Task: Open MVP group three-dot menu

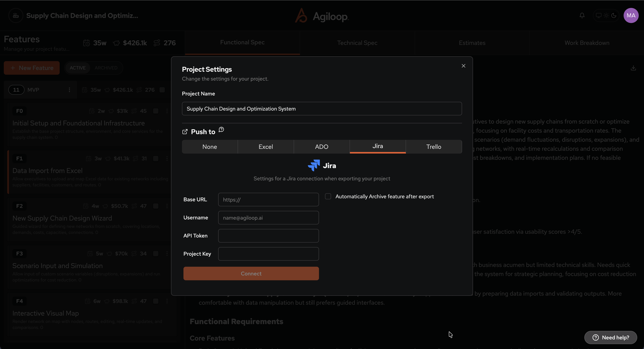Action: click(x=69, y=90)
